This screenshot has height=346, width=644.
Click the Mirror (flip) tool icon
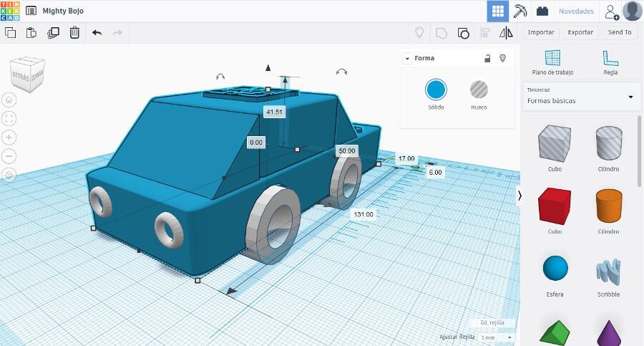[x=506, y=32]
